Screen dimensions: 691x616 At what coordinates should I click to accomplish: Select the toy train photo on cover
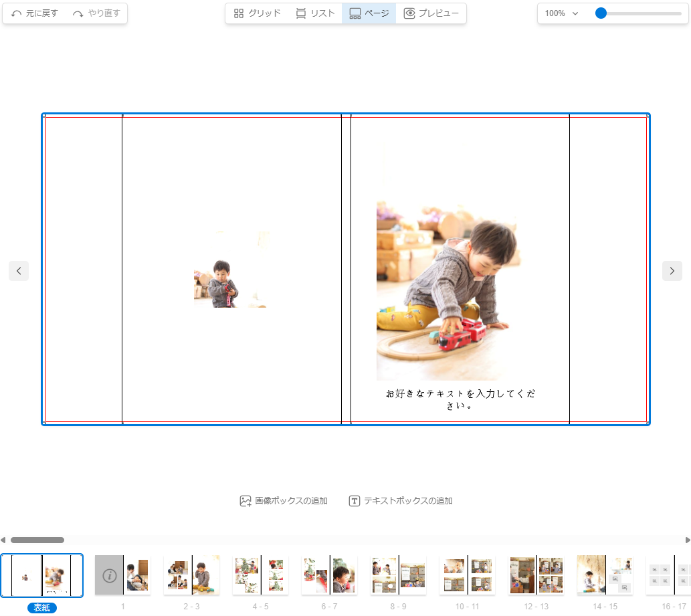click(446, 291)
